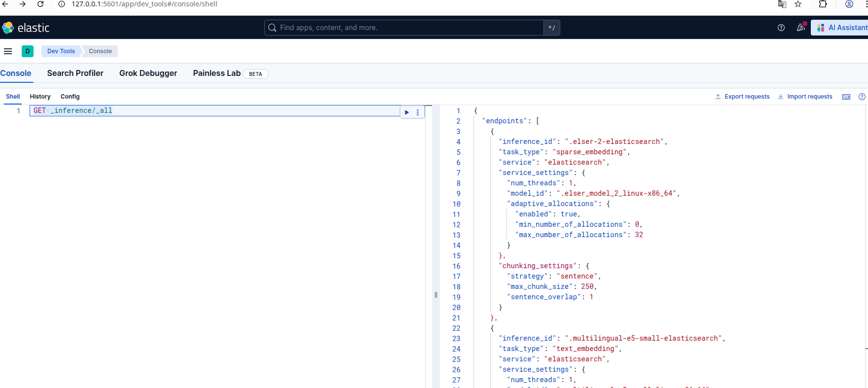Switch to the Grok Debugger tab
This screenshot has width=868, height=388.
coord(148,73)
